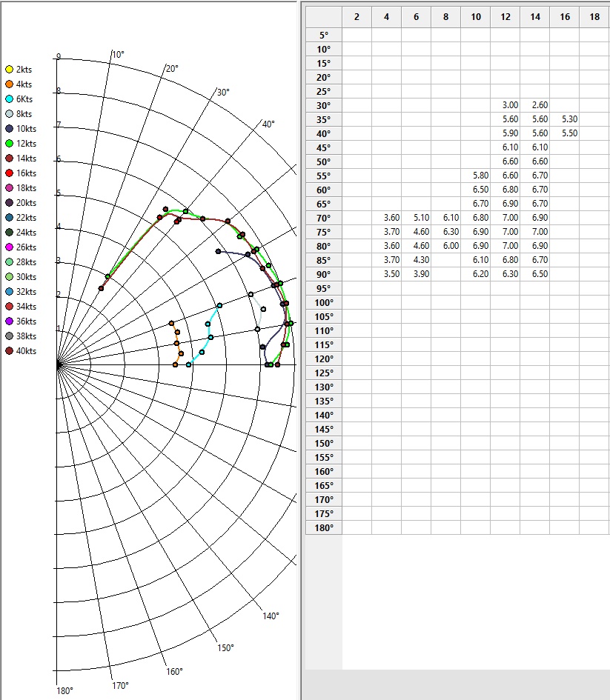Select the 5° row header

324,35
